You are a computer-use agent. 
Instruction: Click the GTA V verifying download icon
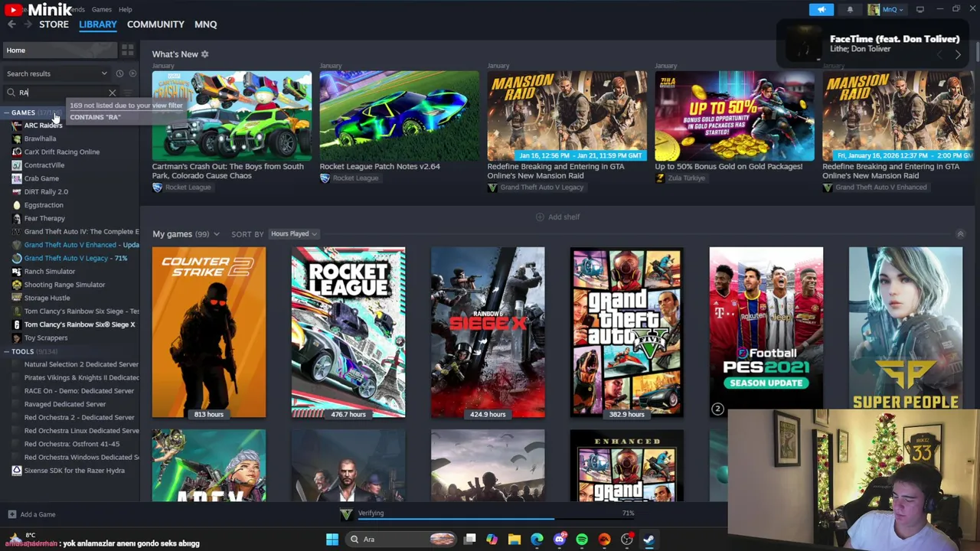coord(346,514)
